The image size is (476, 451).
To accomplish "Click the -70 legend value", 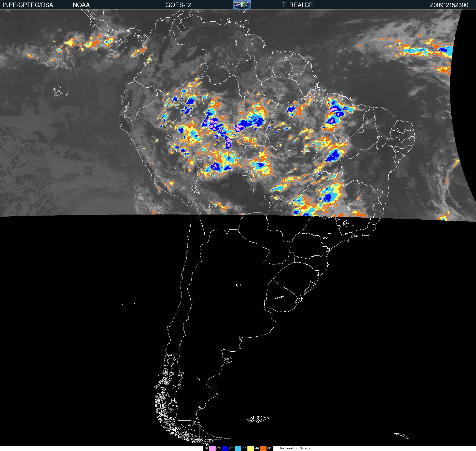I will pos(218,448).
